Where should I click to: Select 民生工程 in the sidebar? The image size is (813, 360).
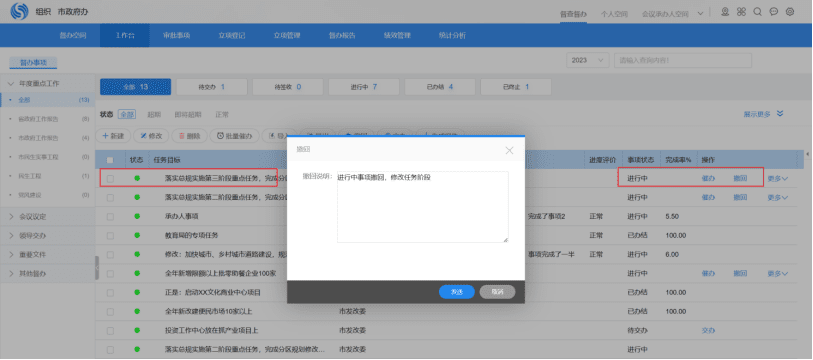coord(30,176)
